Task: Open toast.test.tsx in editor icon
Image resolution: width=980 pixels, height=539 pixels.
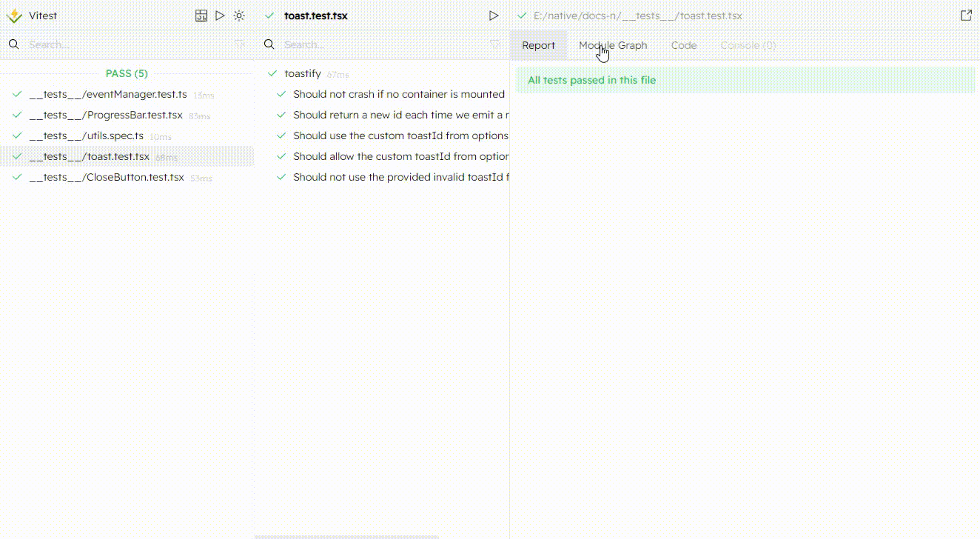Action: coord(966,16)
